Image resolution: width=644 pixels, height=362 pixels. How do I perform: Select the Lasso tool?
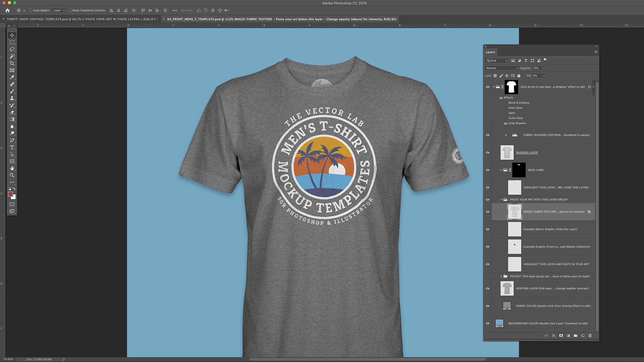pyautogui.click(x=12, y=49)
